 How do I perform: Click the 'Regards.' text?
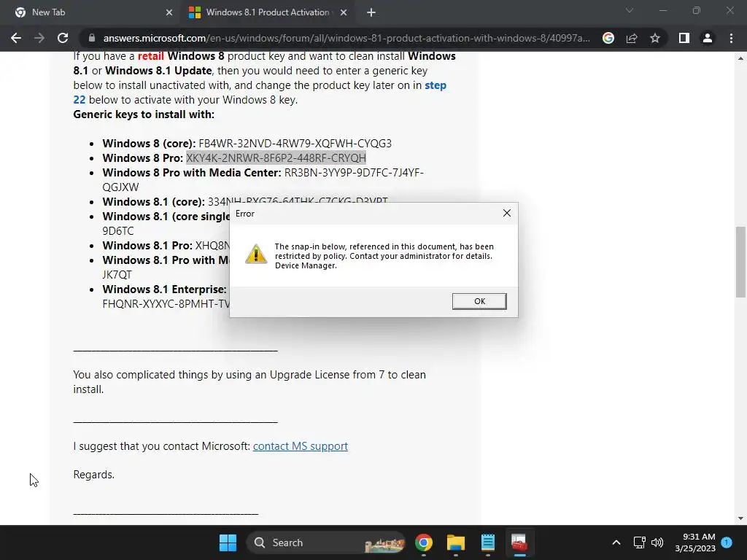(x=94, y=475)
